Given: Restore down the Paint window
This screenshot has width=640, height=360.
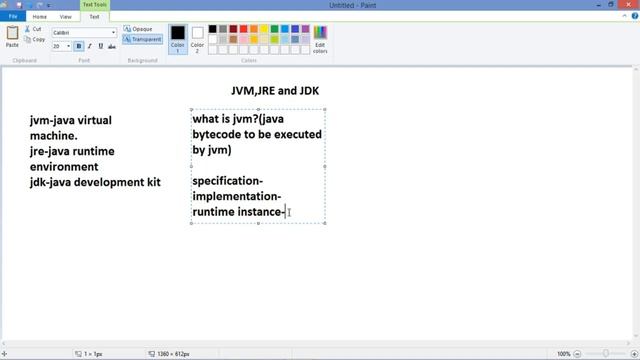Looking at the screenshot, I should [611, 4].
